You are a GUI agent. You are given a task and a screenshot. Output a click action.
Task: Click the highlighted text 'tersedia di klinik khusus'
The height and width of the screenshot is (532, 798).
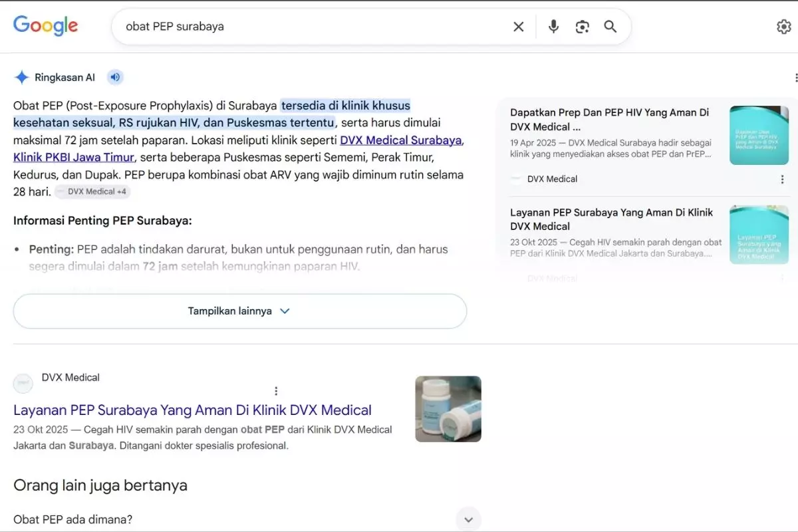pos(345,106)
